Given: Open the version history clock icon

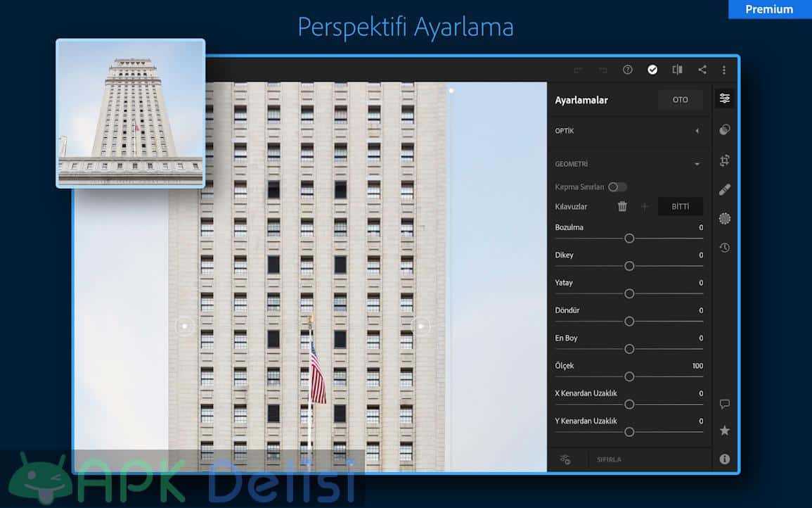Looking at the screenshot, I should point(725,247).
